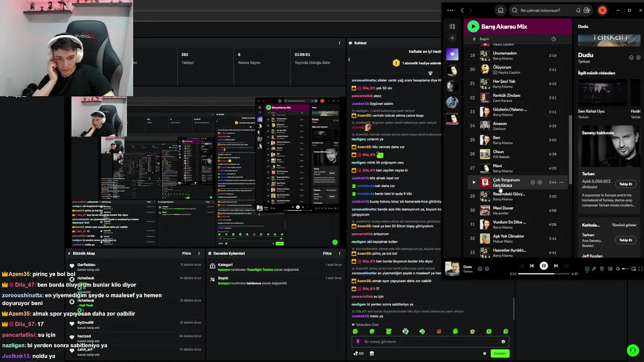Open the Liked Songs heart tile

coord(452,54)
